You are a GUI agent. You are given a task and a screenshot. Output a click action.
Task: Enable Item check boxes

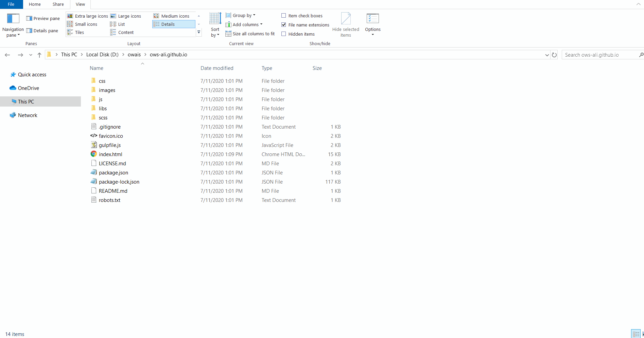tap(284, 16)
